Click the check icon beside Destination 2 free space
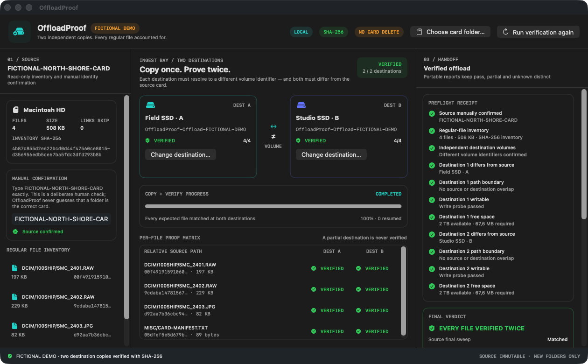The image size is (588, 364). [432, 286]
